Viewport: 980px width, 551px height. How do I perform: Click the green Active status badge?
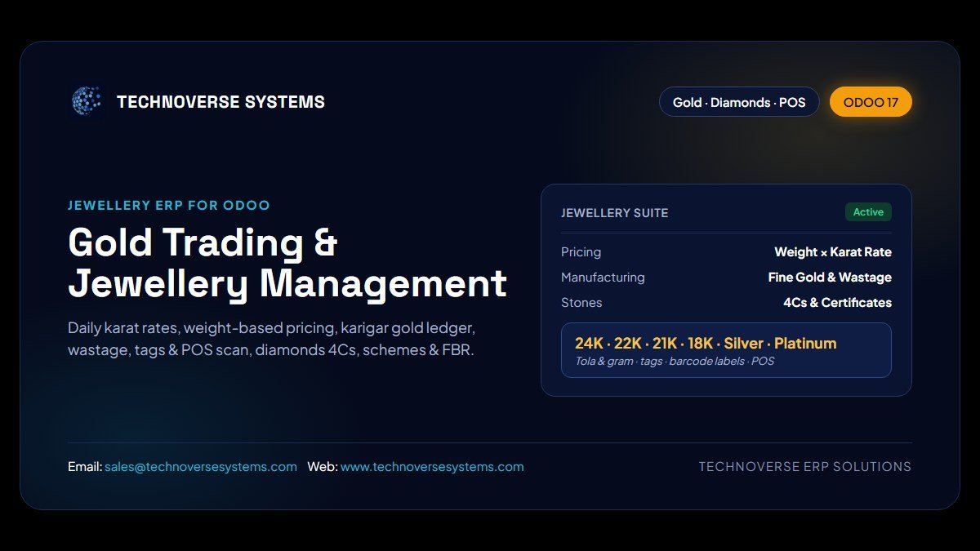point(868,212)
